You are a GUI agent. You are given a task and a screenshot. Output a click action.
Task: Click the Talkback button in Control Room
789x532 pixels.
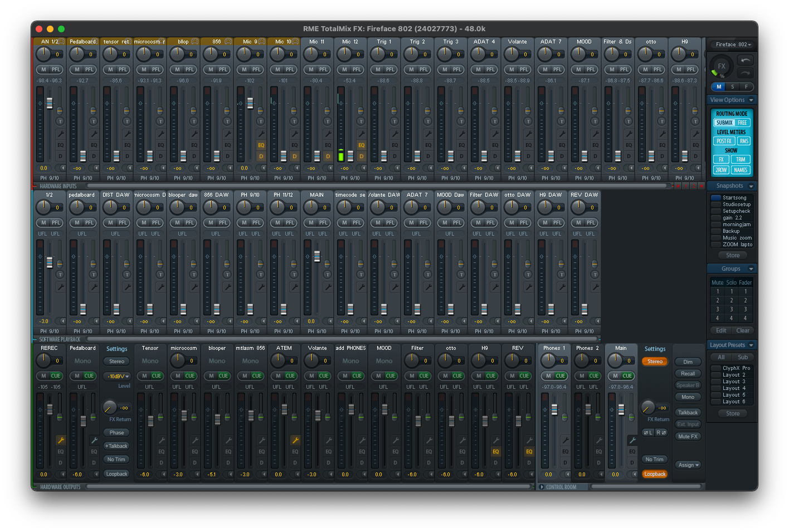688,413
